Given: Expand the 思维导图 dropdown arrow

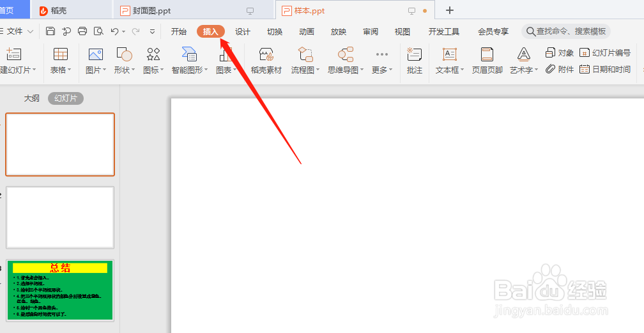Looking at the screenshot, I should coord(362,70).
